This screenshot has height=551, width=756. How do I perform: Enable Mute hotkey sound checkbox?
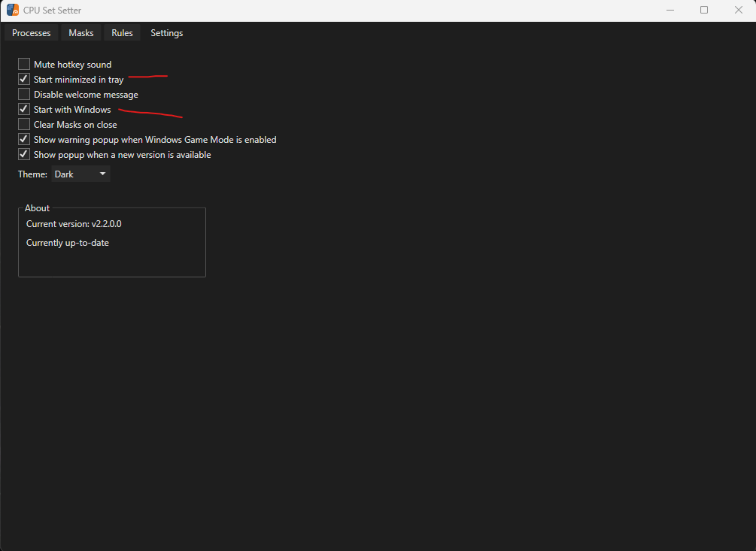coord(24,64)
